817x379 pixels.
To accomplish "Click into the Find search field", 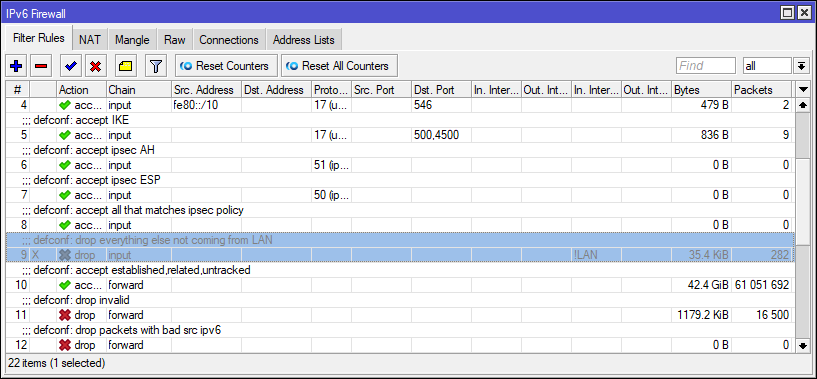I will point(705,66).
